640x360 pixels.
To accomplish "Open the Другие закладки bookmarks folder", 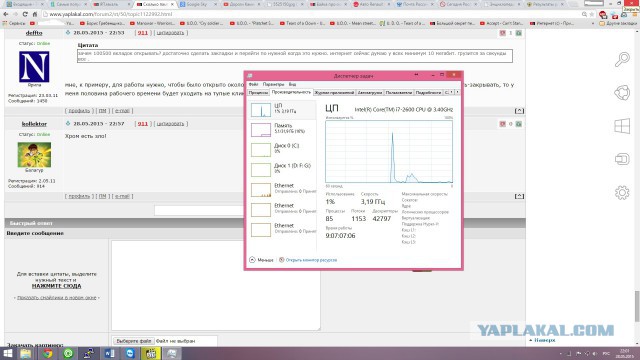I will pyautogui.click(x=618, y=23).
